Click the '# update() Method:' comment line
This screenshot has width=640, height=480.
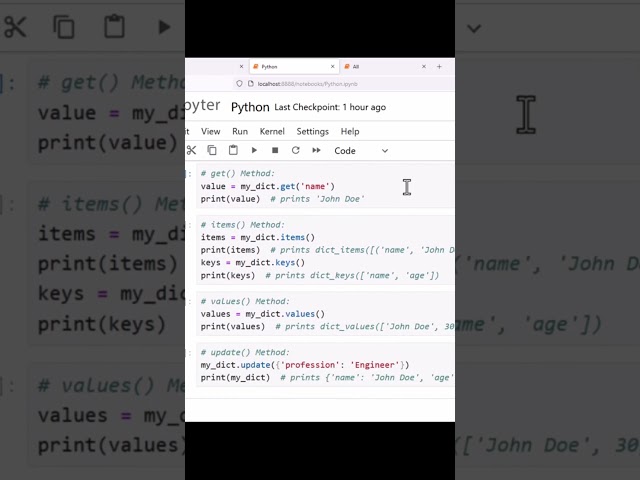coord(245,352)
